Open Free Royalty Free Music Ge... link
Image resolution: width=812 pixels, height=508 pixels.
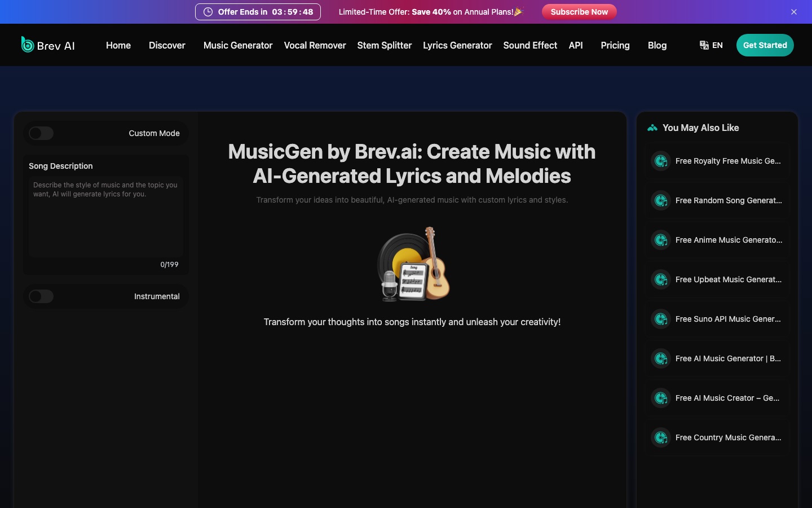pos(717,161)
